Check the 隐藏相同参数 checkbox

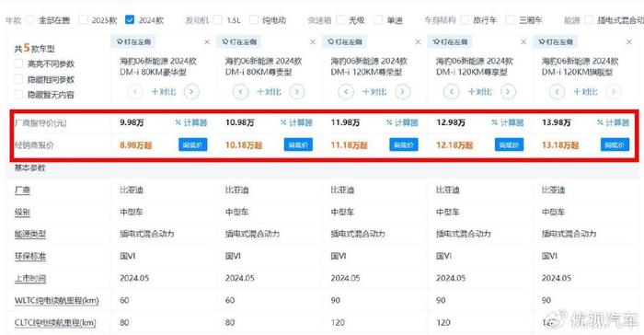click(18, 79)
